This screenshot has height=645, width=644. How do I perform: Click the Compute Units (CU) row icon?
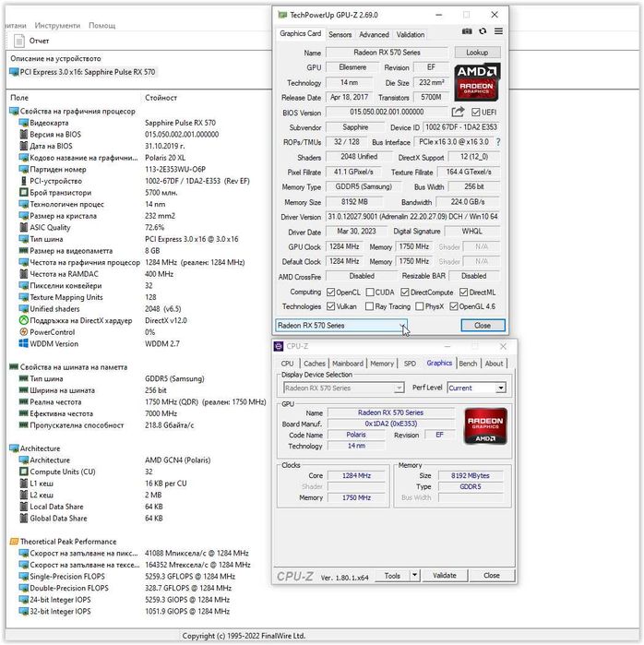(x=23, y=472)
